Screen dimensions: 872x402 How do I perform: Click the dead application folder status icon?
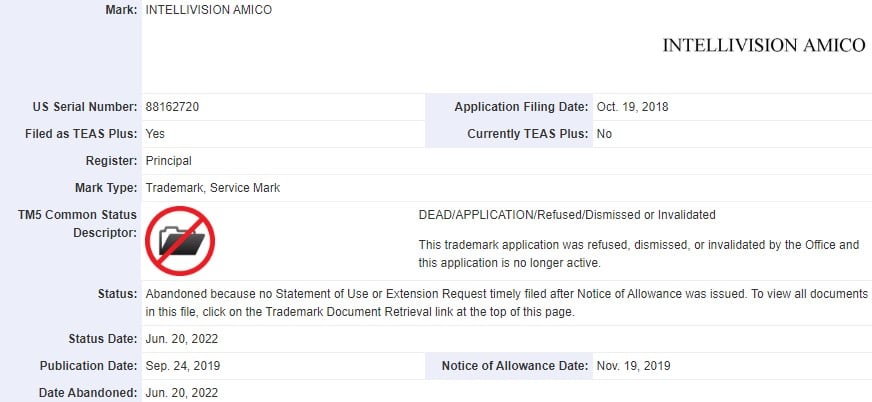point(180,241)
